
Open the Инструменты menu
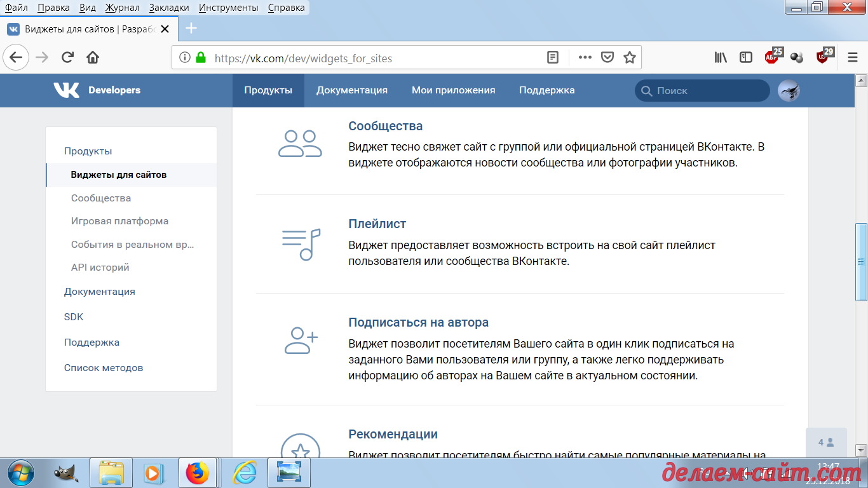click(x=228, y=8)
